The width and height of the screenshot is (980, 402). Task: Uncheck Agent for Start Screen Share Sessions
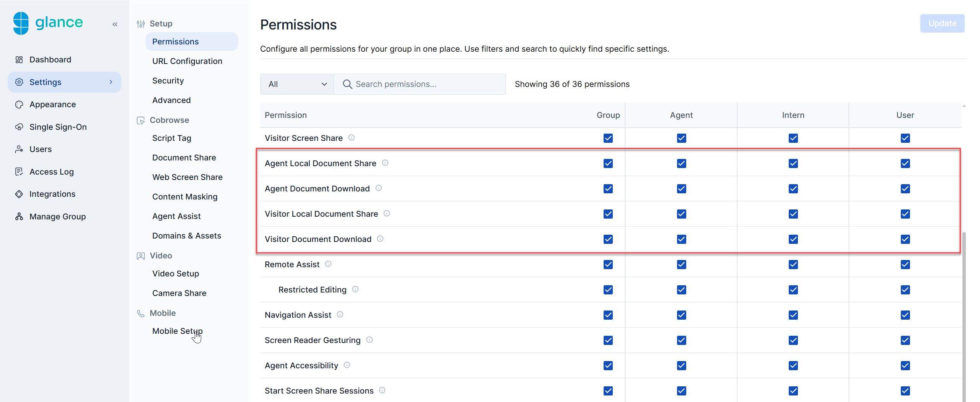(x=681, y=391)
